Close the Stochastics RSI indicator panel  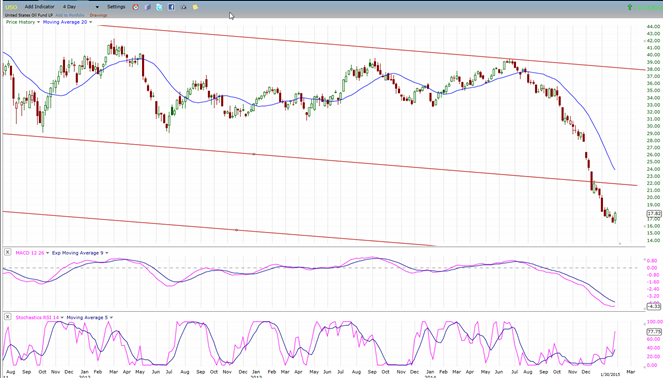pos(7,317)
